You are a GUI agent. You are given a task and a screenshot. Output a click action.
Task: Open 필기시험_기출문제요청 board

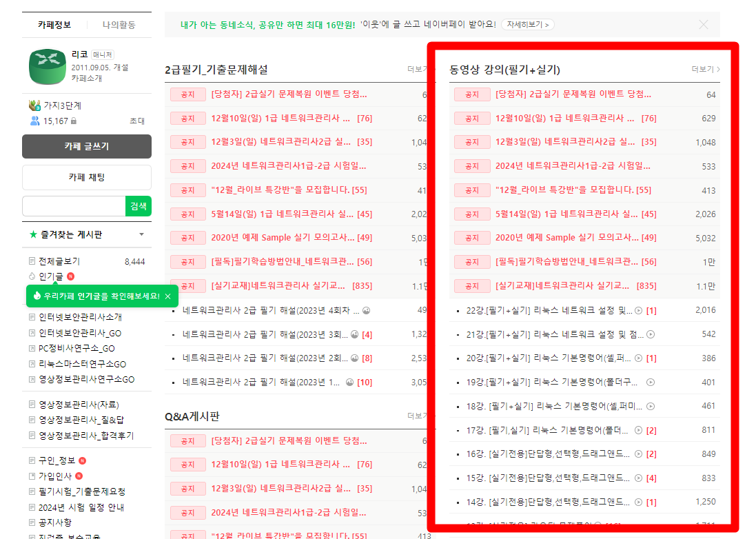pyautogui.click(x=82, y=491)
